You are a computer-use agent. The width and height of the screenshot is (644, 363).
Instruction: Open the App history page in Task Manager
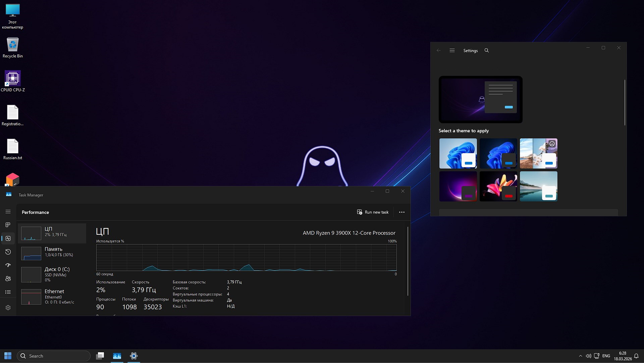tap(8, 252)
